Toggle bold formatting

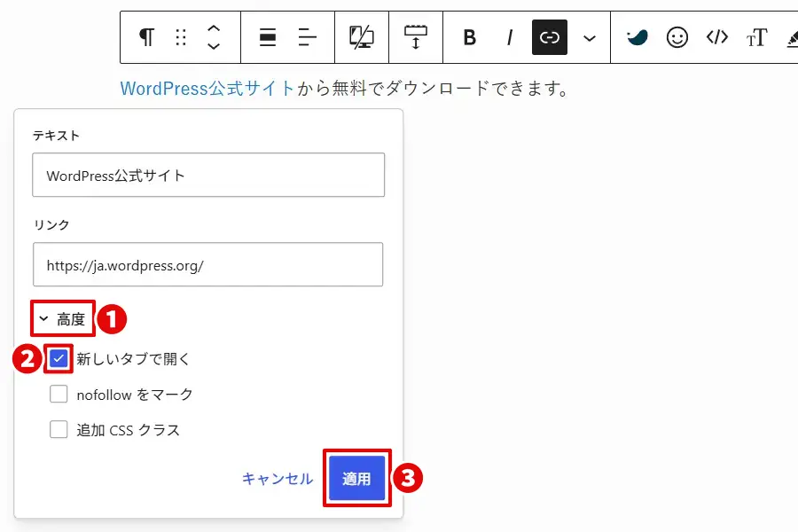coord(470,37)
